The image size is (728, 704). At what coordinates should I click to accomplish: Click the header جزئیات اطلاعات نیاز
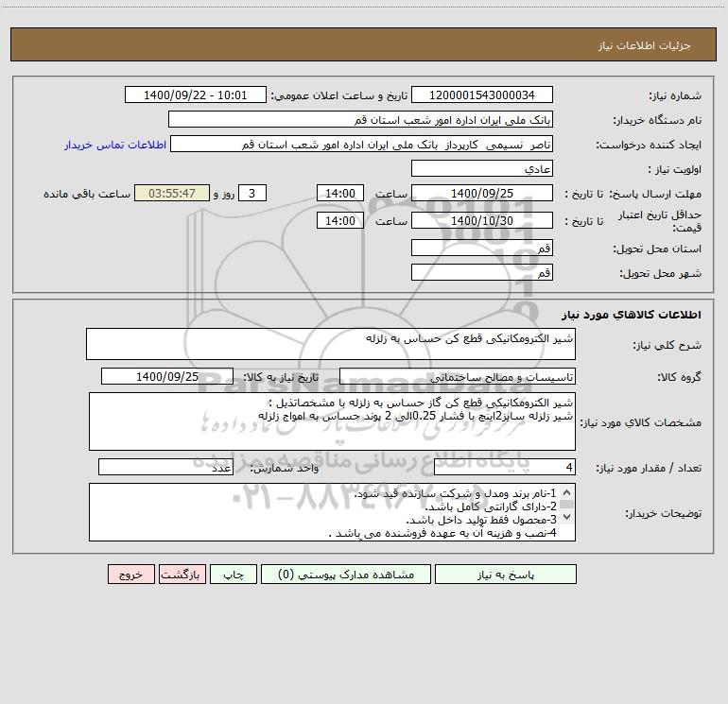(x=645, y=45)
